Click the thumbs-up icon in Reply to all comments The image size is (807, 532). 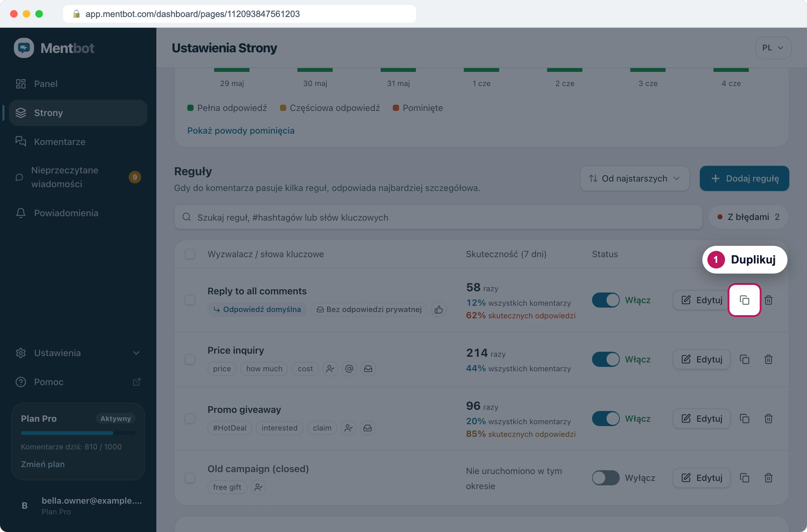tap(438, 309)
